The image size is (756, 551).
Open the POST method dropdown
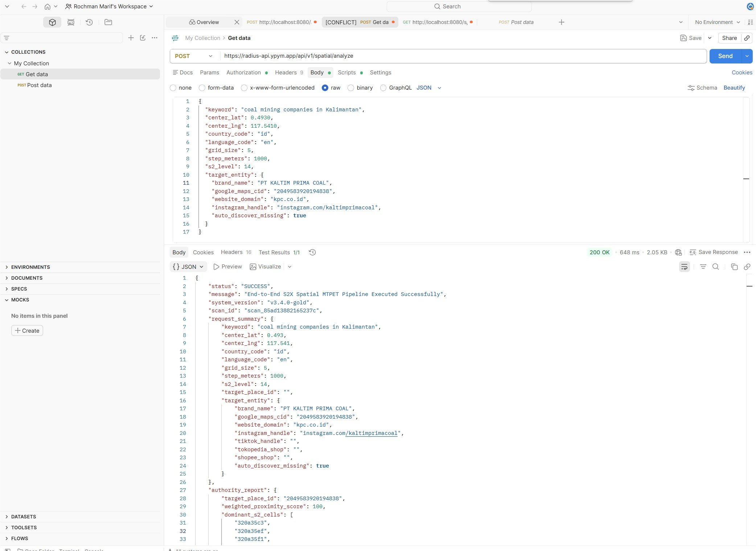pyautogui.click(x=194, y=56)
